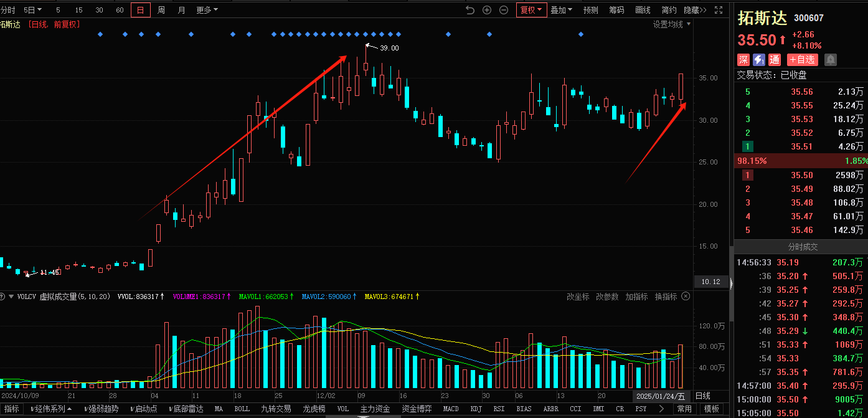868x418 pixels.
Task: Click 换指标 to change the indicator
Action: tap(666, 297)
